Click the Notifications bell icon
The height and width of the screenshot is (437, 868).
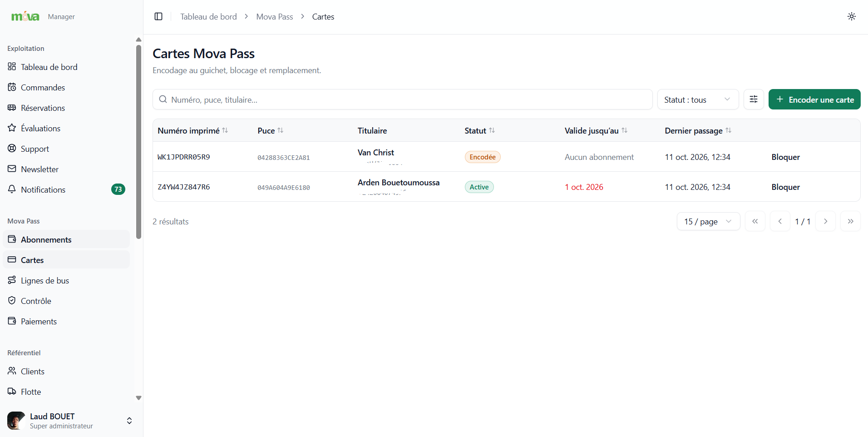[12, 189]
